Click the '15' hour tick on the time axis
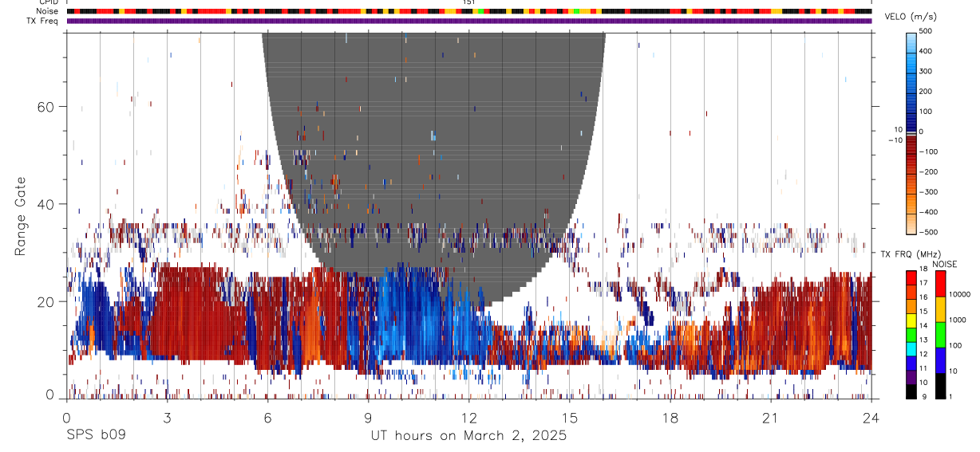This screenshot has width=980, height=452. (569, 419)
